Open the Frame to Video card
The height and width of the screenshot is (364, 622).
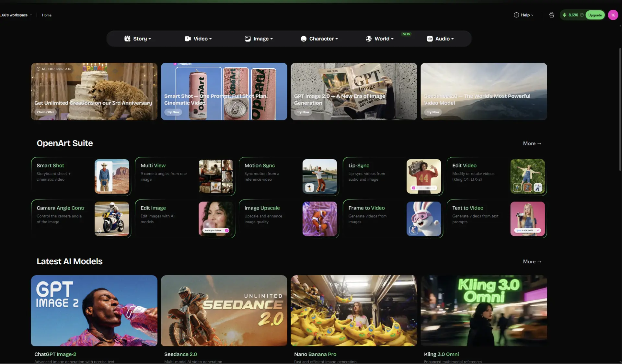click(x=393, y=219)
